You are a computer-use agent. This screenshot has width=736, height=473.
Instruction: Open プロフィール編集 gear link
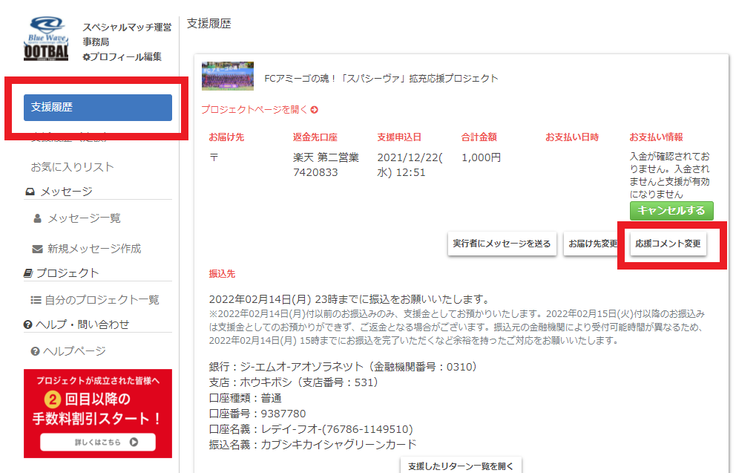122,57
